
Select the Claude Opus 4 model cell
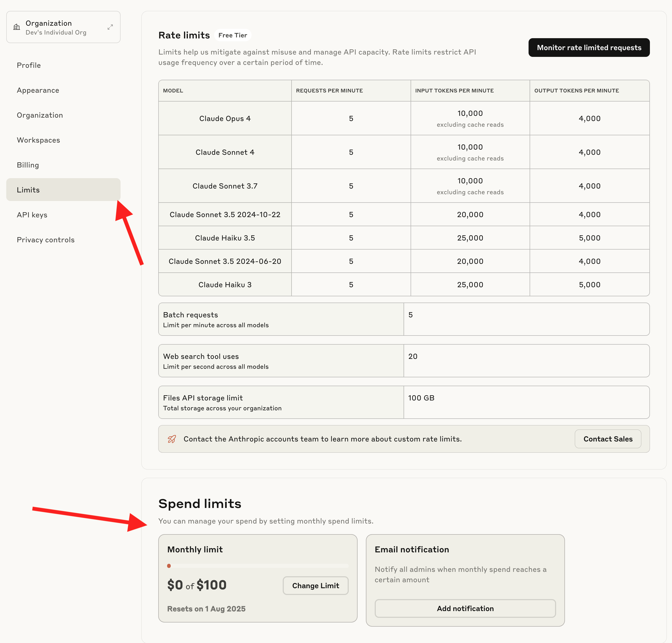point(225,118)
